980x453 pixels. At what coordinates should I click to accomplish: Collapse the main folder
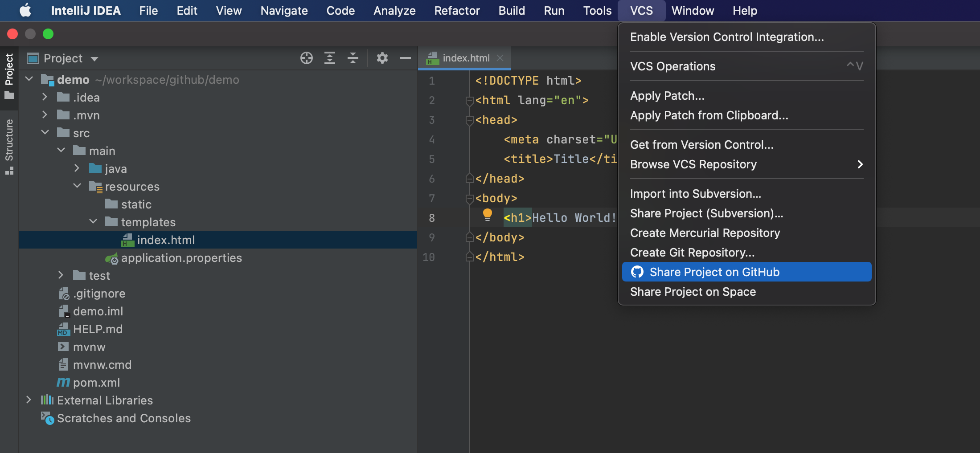tap(61, 150)
